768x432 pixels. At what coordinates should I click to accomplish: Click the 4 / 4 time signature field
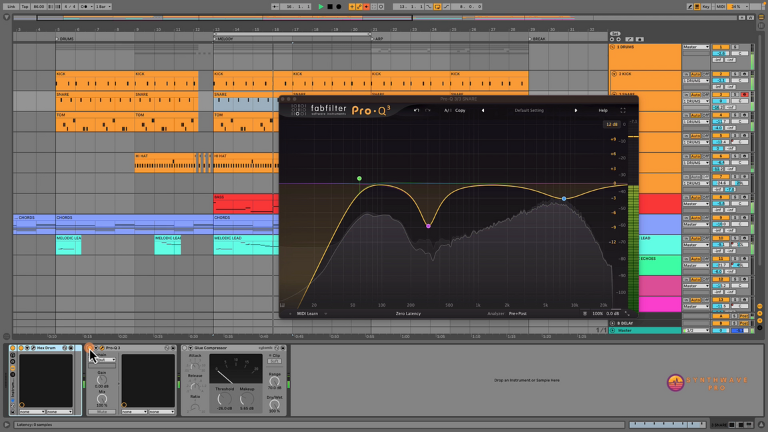(70, 7)
